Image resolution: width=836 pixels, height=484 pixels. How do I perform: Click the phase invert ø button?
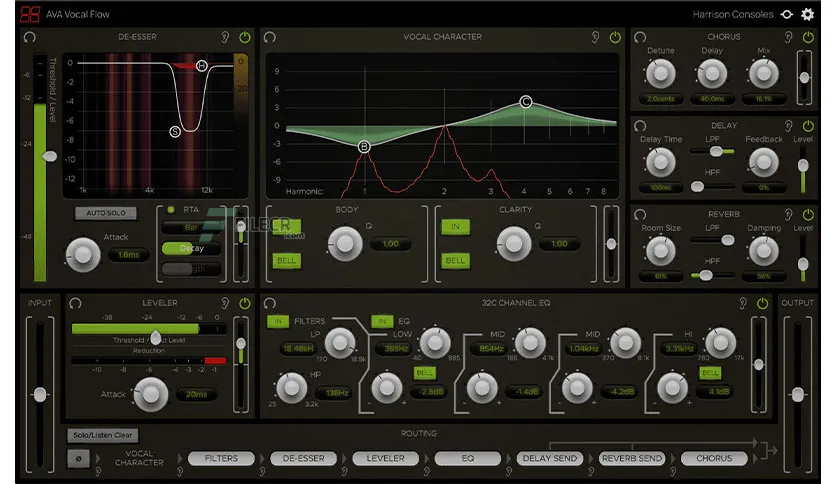[78, 458]
